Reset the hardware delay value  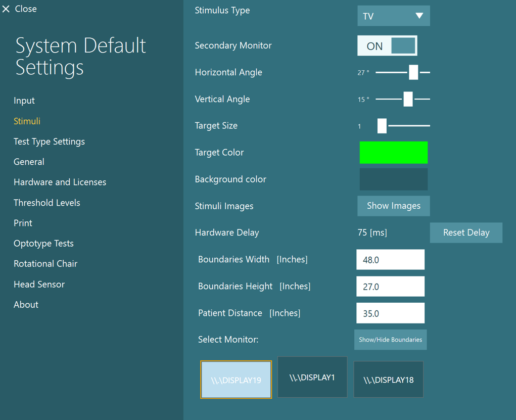click(465, 233)
